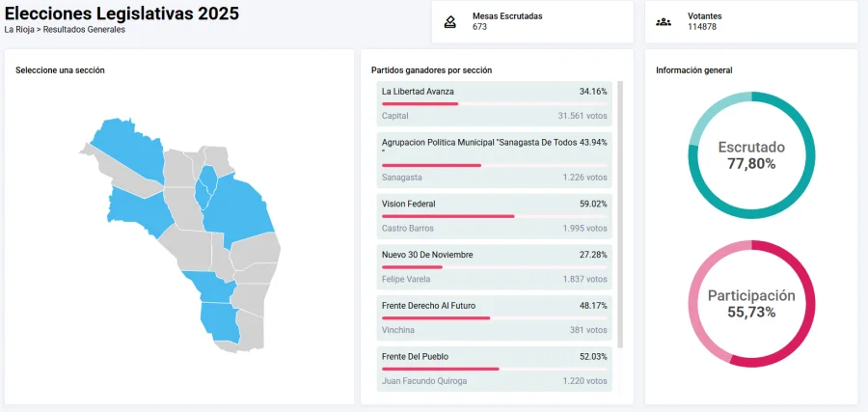Image resolution: width=868 pixels, height=412 pixels.
Task: Click the Elecciones Legislativas 2025 title
Action: [x=122, y=14]
